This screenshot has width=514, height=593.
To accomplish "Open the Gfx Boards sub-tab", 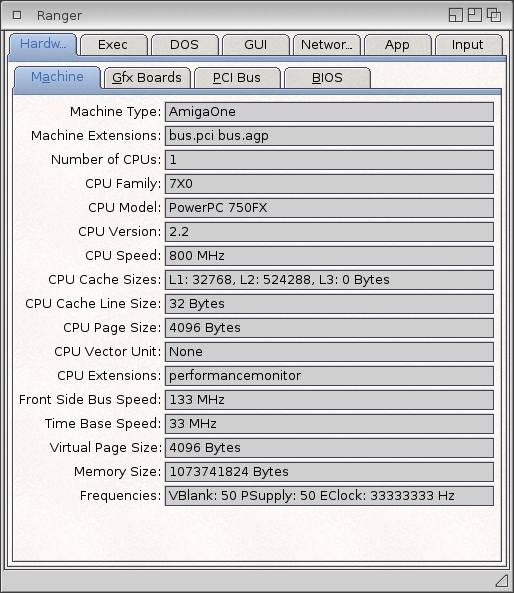I will pyautogui.click(x=147, y=78).
